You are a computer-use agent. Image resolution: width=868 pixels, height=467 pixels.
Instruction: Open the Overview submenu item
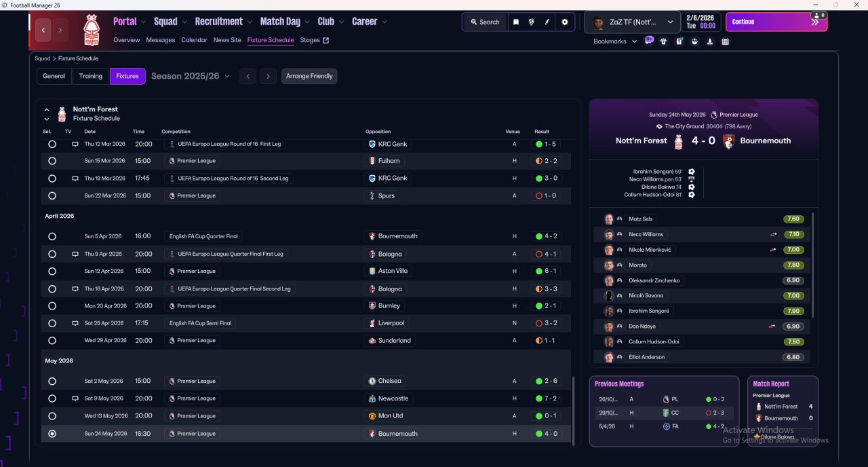pos(127,40)
